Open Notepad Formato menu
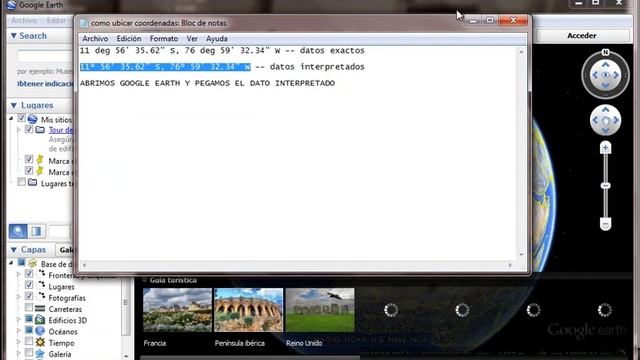This screenshot has height=360, width=640. (164, 39)
